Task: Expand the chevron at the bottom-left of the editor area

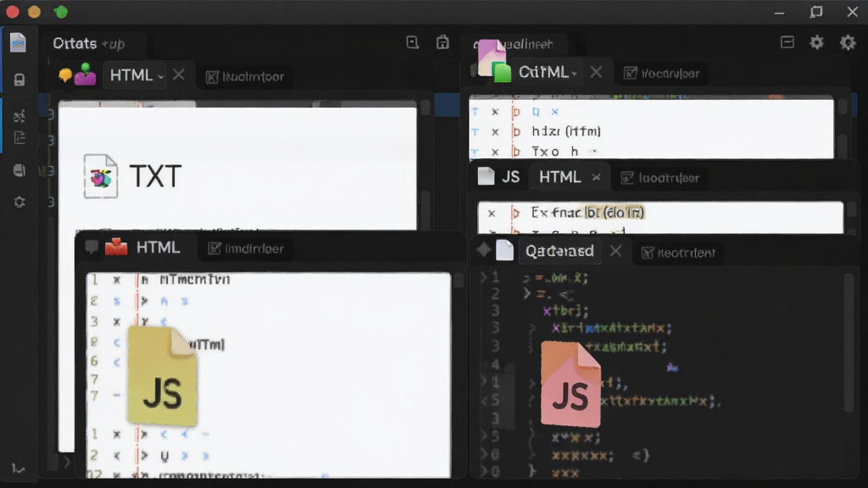Action: coord(67,462)
